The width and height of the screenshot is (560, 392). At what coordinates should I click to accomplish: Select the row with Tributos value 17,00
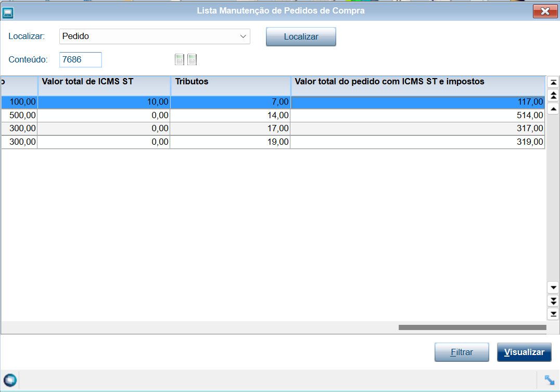[x=260, y=128]
